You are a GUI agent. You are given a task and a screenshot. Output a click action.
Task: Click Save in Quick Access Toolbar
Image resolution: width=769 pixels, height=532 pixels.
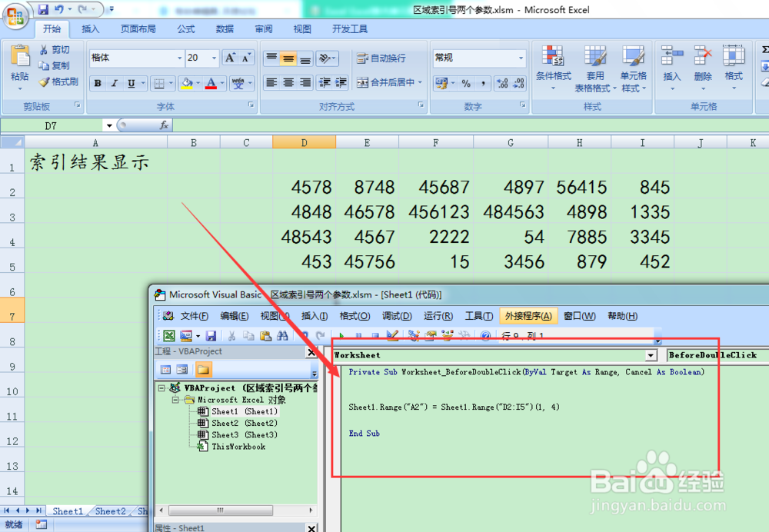[x=42, y=9]
